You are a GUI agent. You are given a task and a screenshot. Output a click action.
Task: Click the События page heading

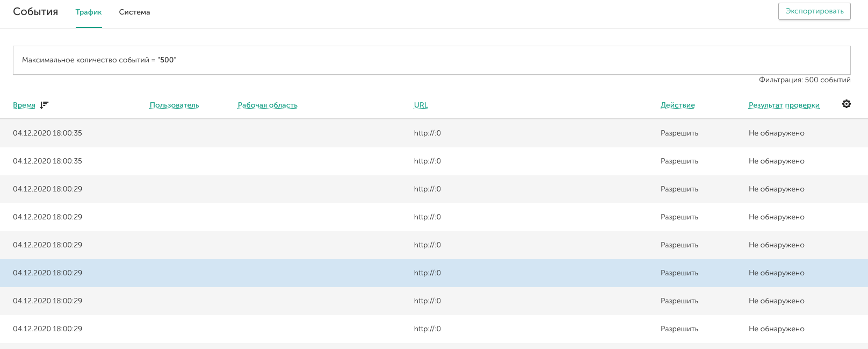pos(35,11)
